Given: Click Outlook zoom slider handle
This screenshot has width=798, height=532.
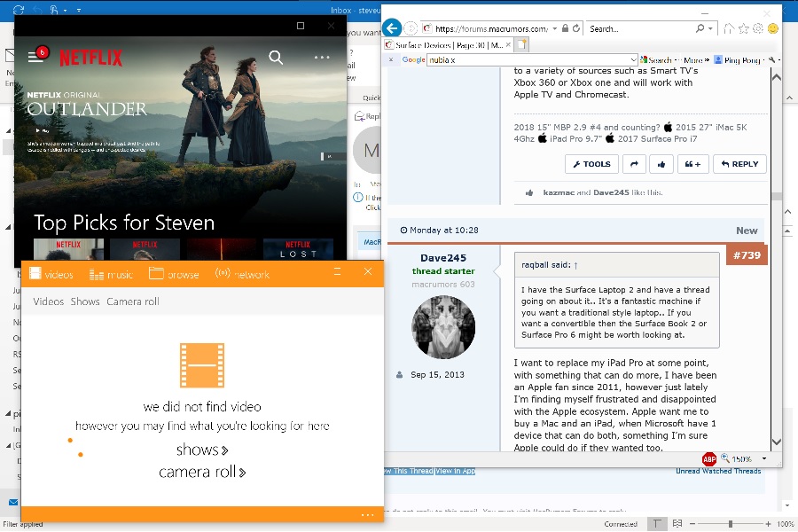Looking at the screenshot, I should pyautogui.click(x=731, y=523).
